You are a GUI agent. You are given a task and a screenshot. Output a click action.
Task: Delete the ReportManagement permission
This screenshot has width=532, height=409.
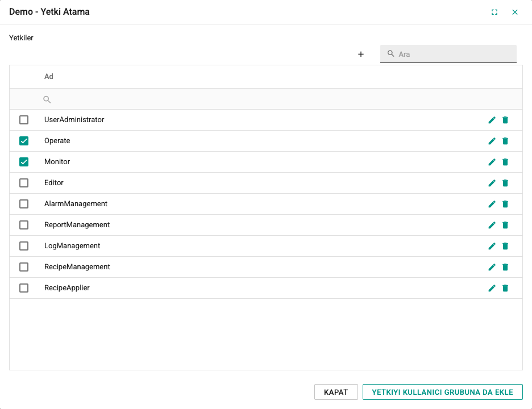coord(505,225)
